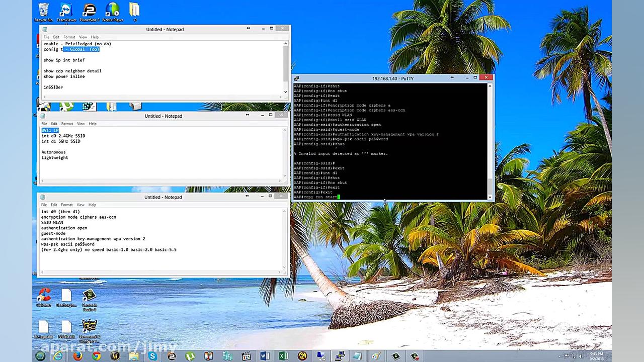
Task: Launch TeamViewer desktop shortcut
Action: point(66,10)
